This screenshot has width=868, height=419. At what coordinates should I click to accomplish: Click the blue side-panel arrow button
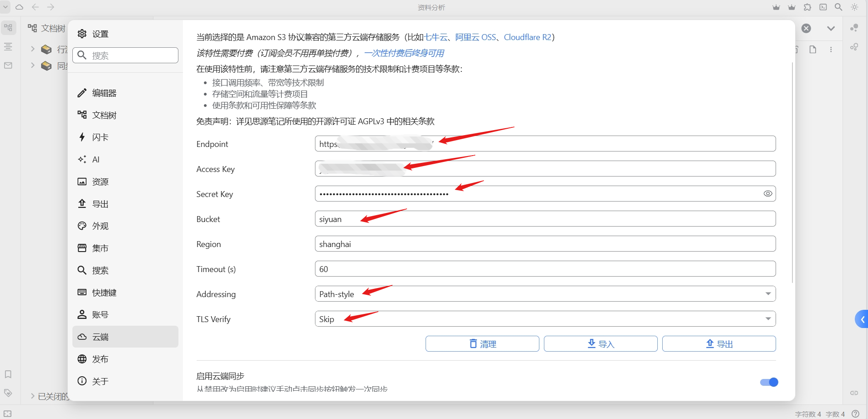point(862,319)
